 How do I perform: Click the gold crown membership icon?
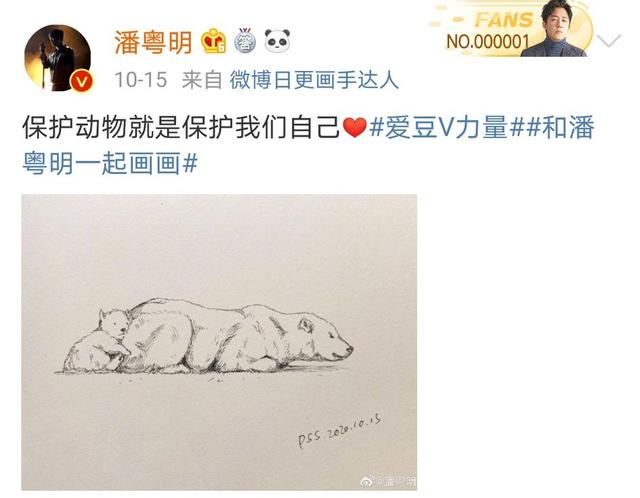213,41
